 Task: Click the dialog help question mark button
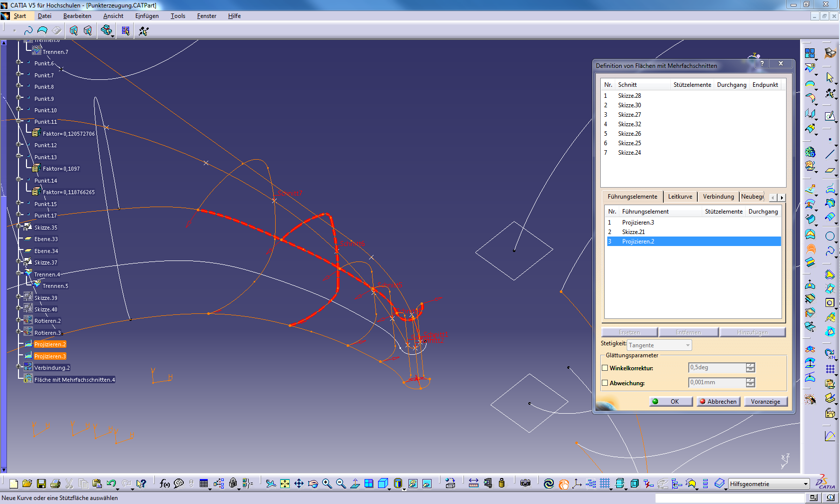(762, 63)
